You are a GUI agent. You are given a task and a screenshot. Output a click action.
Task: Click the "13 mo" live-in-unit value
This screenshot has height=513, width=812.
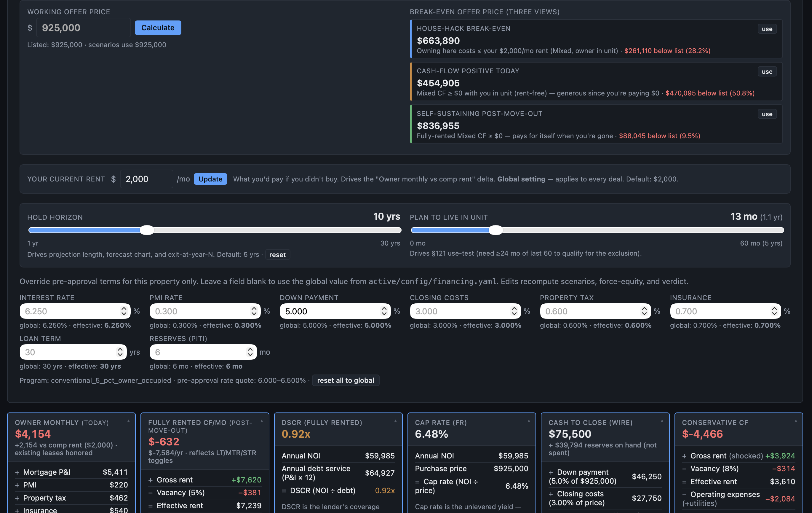point(744,216)
